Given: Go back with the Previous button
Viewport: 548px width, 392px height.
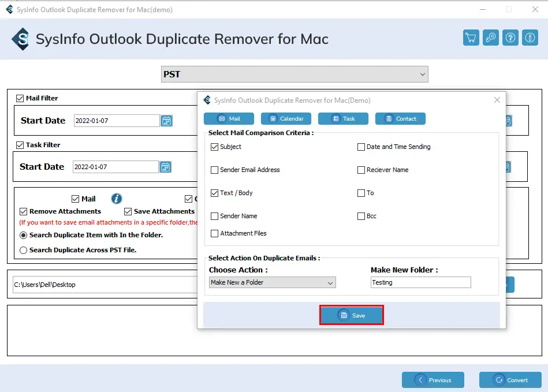Looking at the screenshot, I should click(433, 380).
